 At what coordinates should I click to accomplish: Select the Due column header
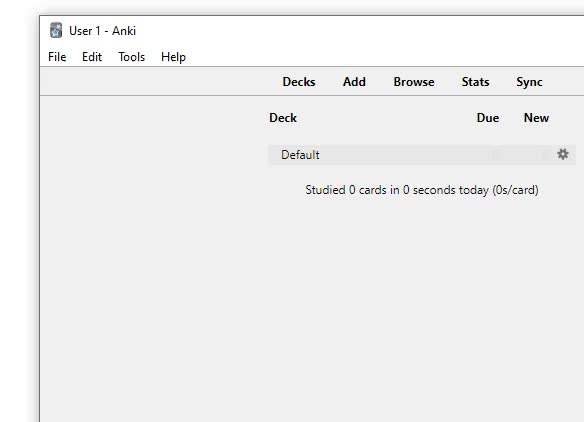pos(488,118)
